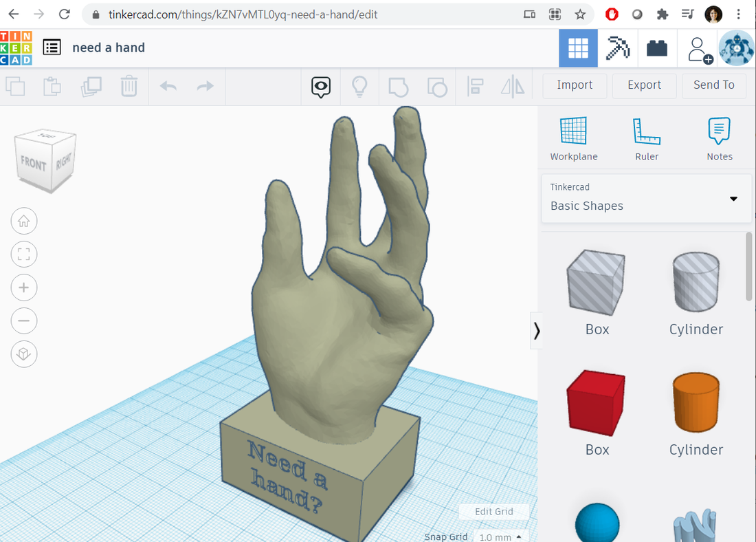The width and height of the screenshot is (756, 542).
Task: Click the Export button
Action: [x=644, y=85]
